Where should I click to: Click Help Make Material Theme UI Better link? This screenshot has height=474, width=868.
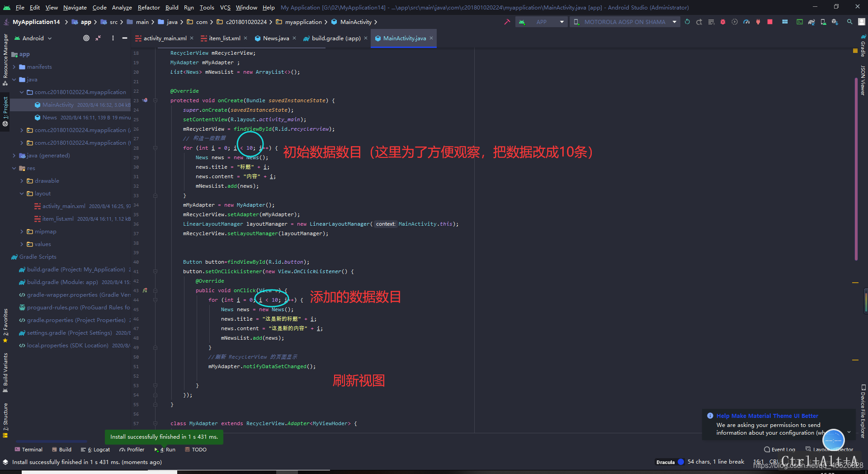[x=767, y=416]
